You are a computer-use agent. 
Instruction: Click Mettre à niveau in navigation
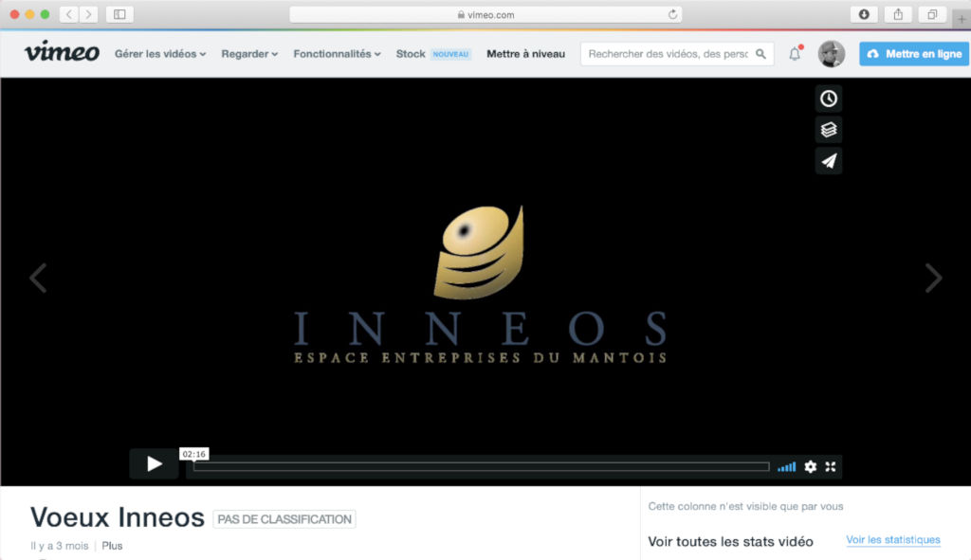[x=525, y=54]
